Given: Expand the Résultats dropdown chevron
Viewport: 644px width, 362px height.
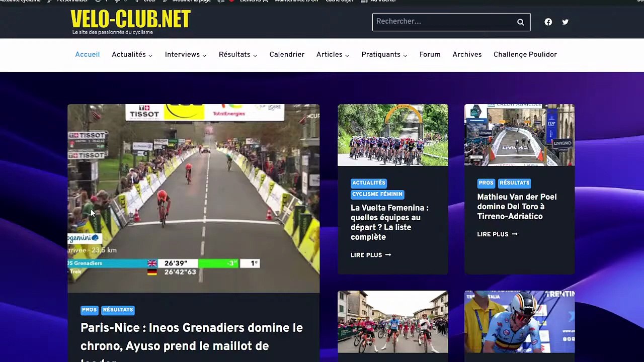Looking at the screenshot, I should click(x=255, y=55).
